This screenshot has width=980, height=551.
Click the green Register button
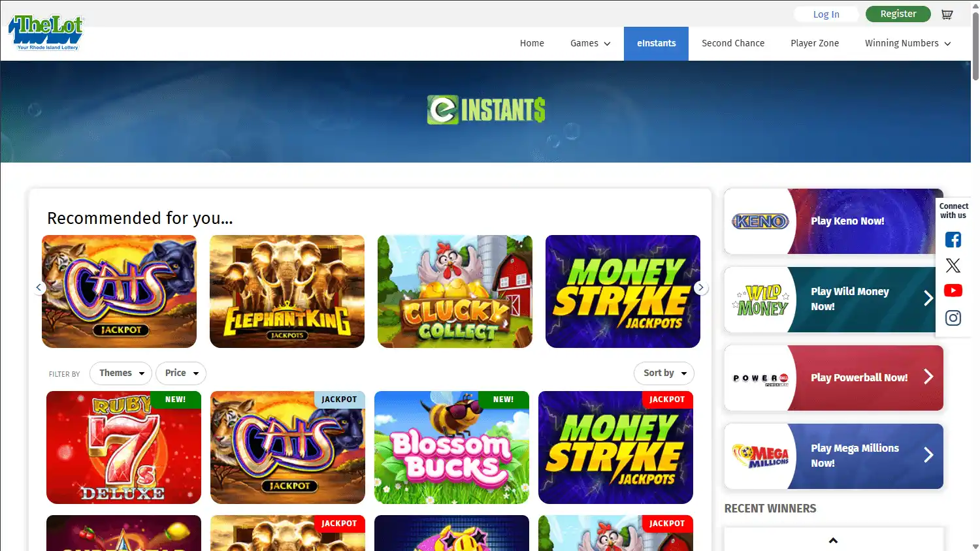tap(898, 14)
